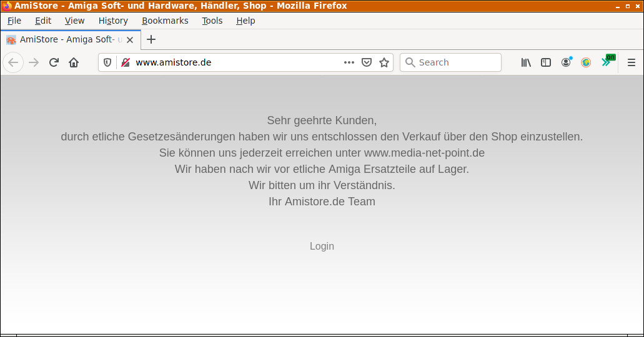Click the forward navigation arrow
Viewport: 644px width, 337px height.
pyautogui.click(x=34, y=62)
